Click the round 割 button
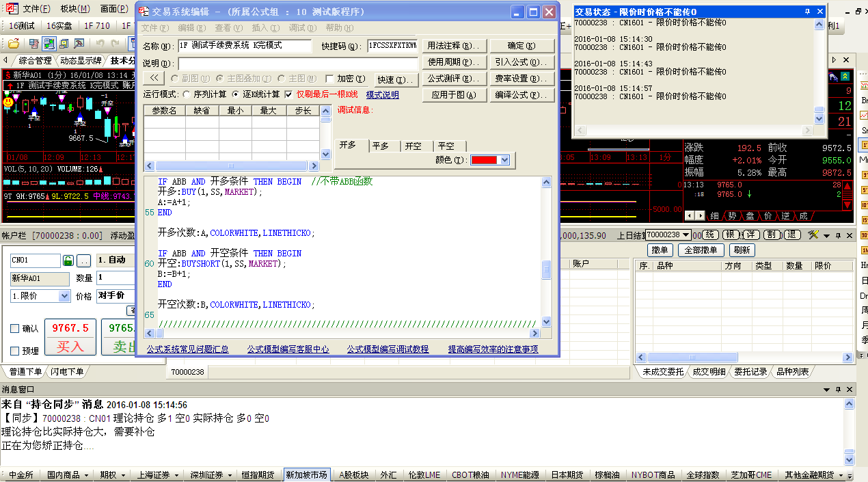Image resolution: width=868 pixels, height=482 pixels. (x=771, y=235)
